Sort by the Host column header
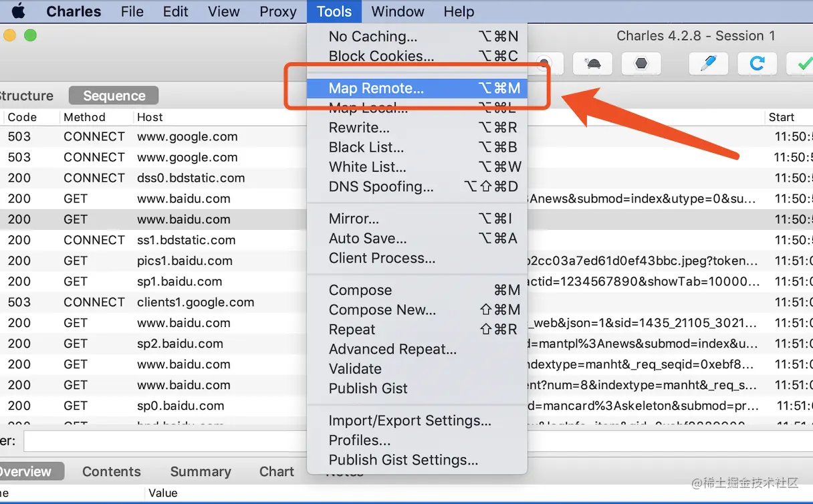 (x=150, y=117)
